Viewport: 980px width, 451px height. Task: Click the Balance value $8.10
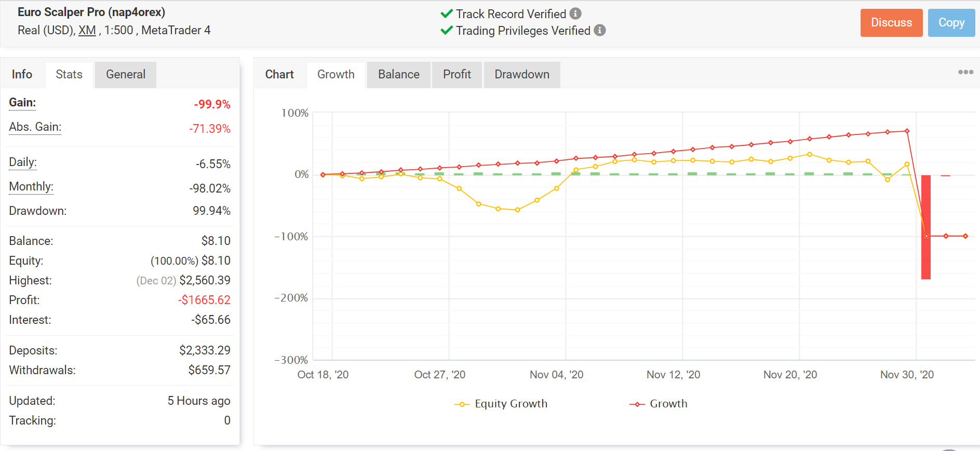[x=216, y=241]
